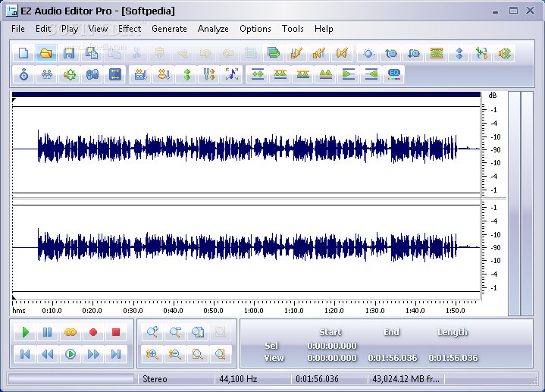Click the Save As icon showing disk and pages

(x=92, y=53)
